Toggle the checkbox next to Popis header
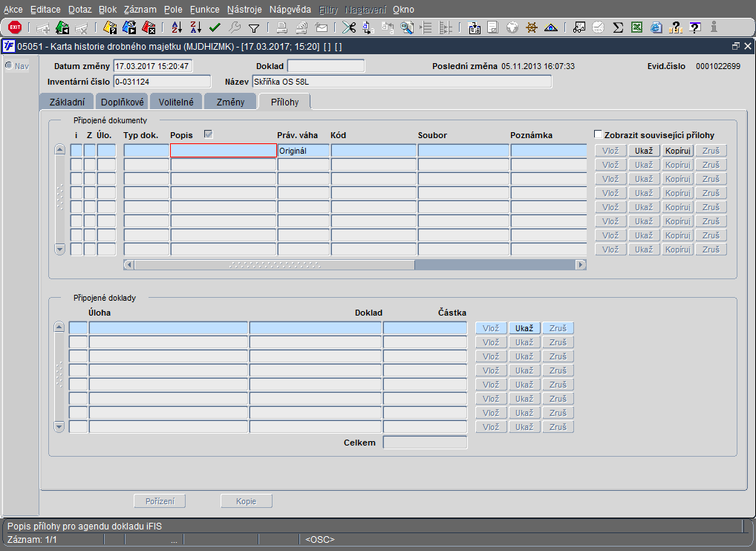The width and height of the screenshot is (756, 551). pos(209,134)
